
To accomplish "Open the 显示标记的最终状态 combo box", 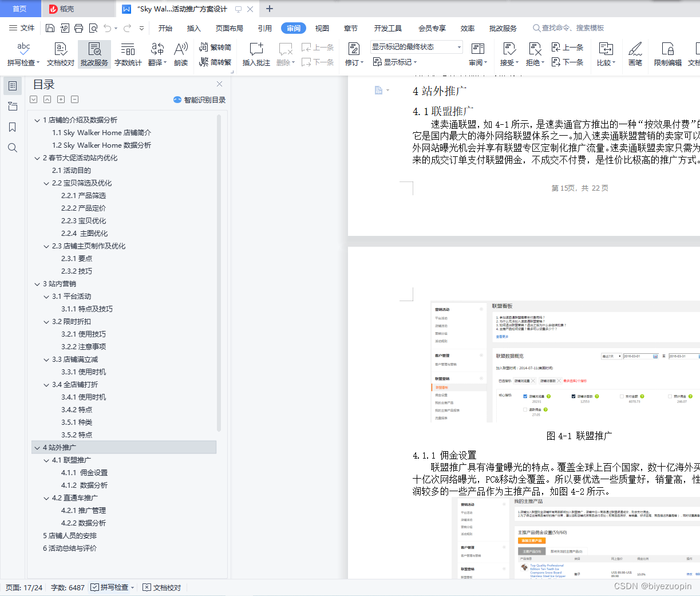I will [416, 47].
